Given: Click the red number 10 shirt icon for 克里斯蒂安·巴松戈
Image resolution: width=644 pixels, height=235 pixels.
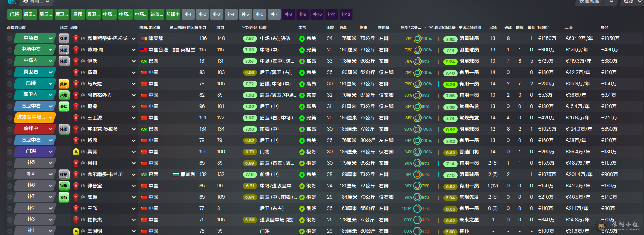Looking at the screenshot, I should click(76, 39).
